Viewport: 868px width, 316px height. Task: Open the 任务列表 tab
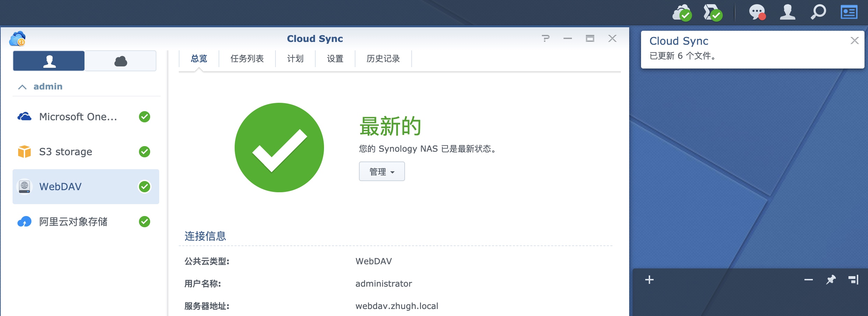[x=247, y=59]
